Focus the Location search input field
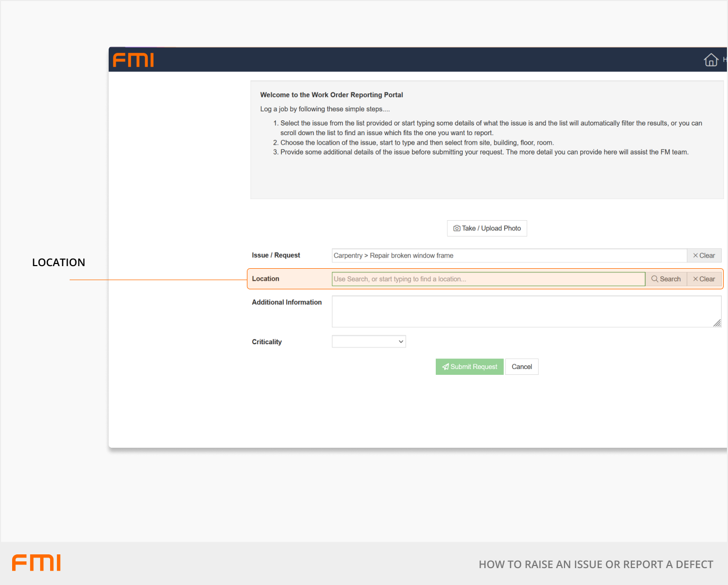This screenshot has width=728, height=585. click(488, 279)
